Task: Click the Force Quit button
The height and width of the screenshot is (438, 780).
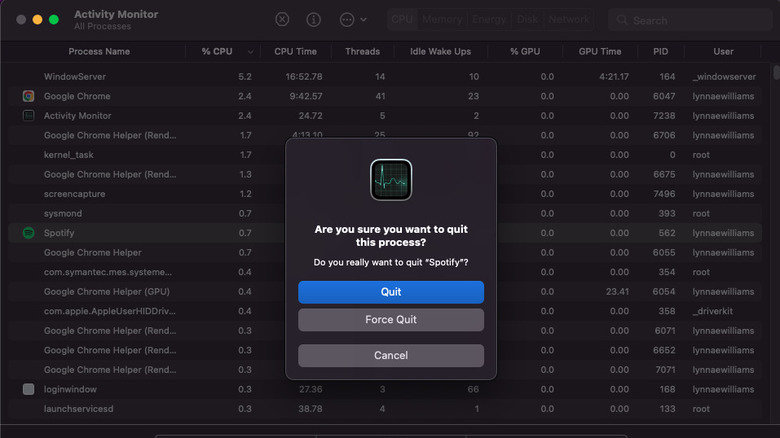Action: pyautogui.click(x=391, y=320)
